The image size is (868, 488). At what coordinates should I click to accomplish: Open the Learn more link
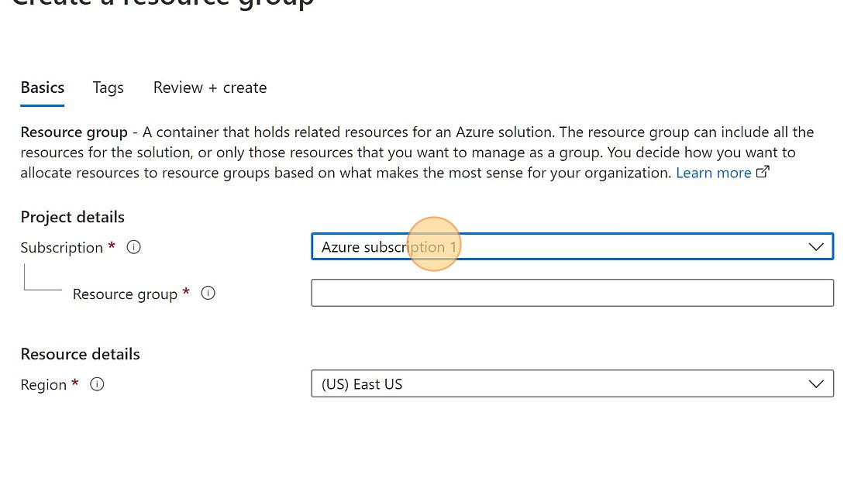[714, 174]
